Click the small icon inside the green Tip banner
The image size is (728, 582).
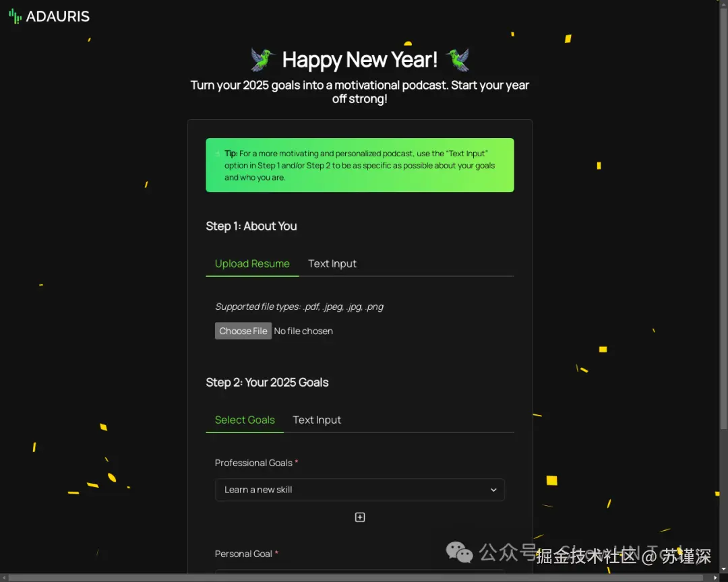(218, 154)
